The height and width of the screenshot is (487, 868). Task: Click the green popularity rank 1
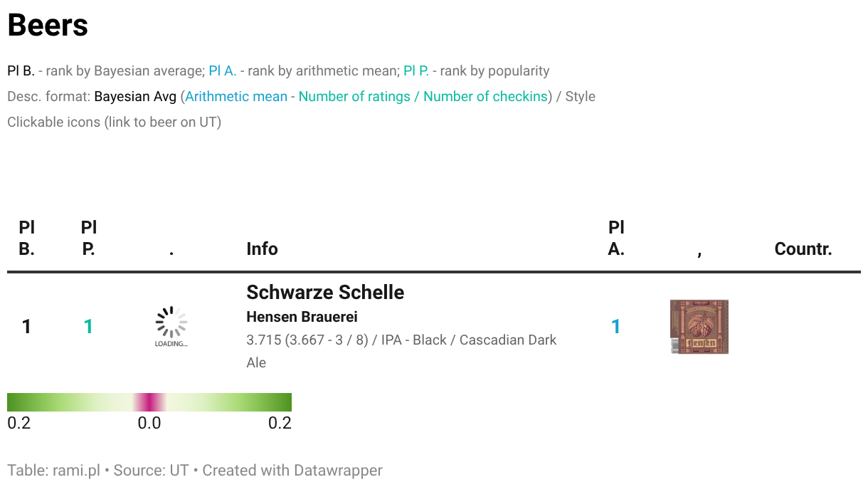[88, 327]
